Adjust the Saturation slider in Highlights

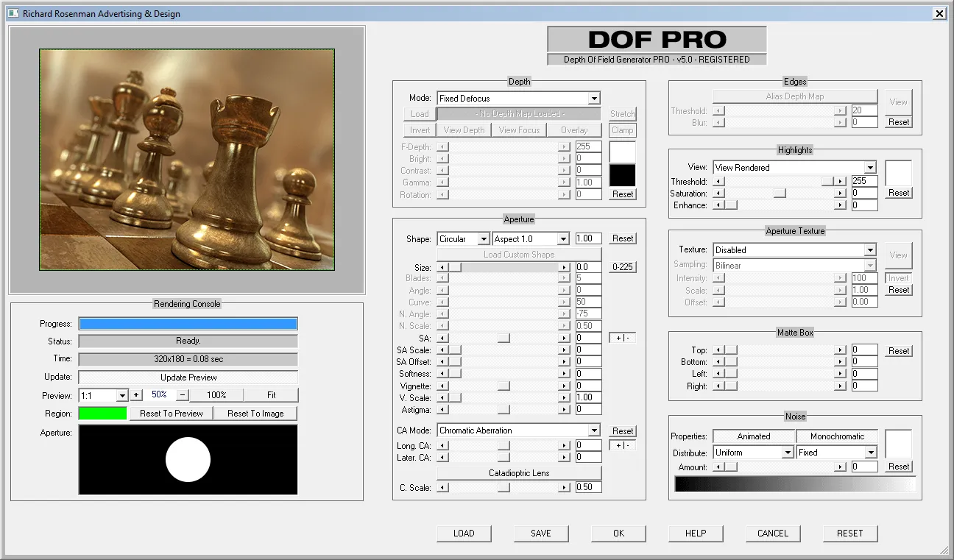click(780, 193)
